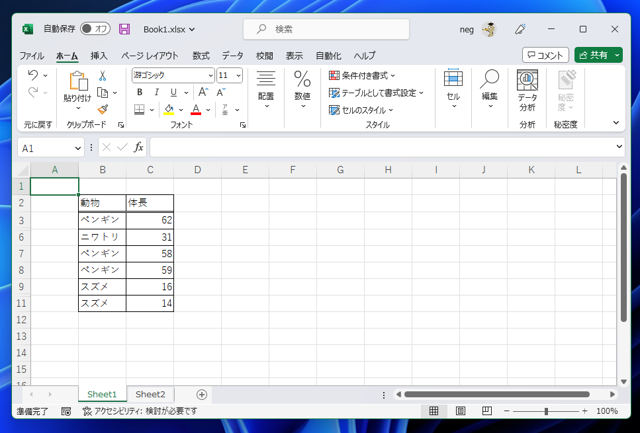
Task: Click the zoom slider handle
Action: tap(546, 411)
